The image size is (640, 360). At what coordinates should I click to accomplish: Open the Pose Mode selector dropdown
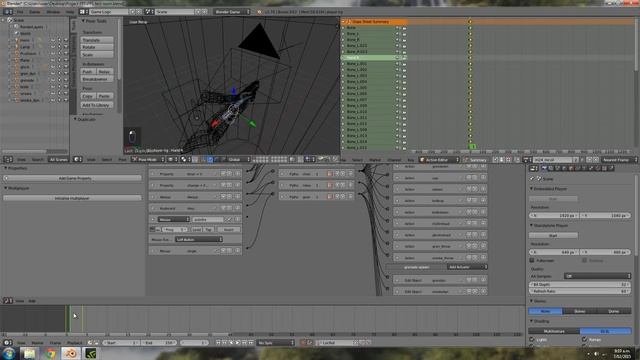click(148, 159)
